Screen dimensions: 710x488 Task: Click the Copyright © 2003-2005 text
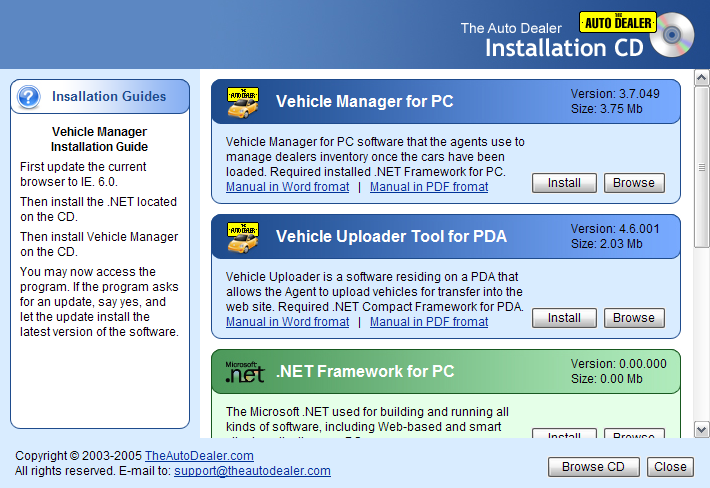click(x=79, y=456)
